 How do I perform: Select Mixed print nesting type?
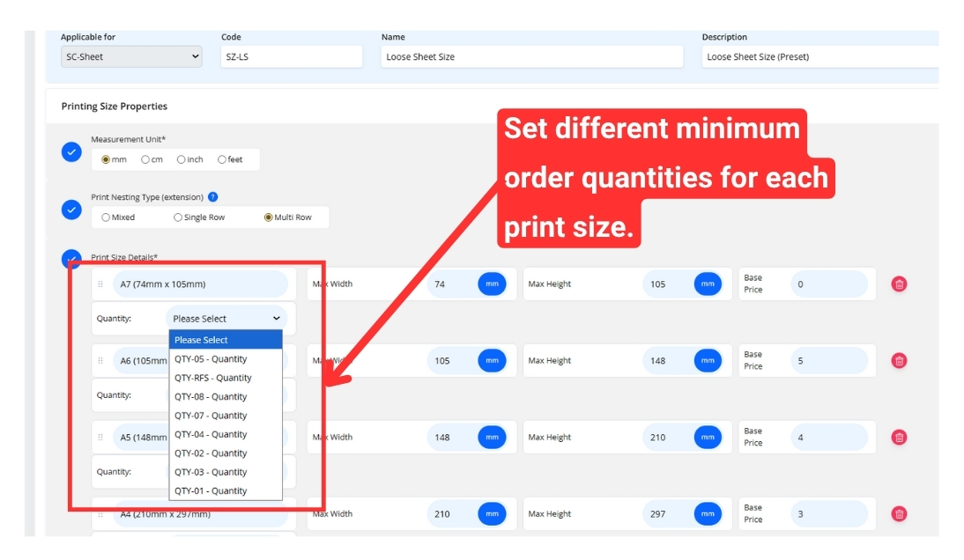coord(107,217)
